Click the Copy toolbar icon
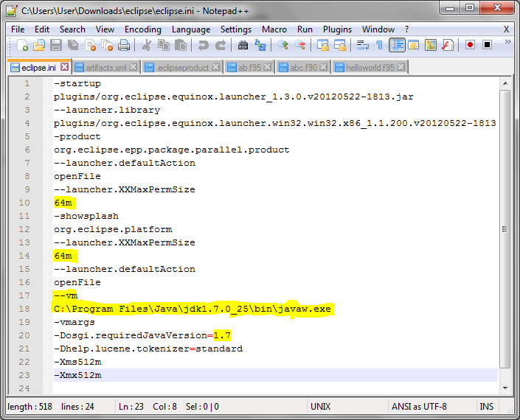Screen dimensions: 520x420 (x=164, y=45)
